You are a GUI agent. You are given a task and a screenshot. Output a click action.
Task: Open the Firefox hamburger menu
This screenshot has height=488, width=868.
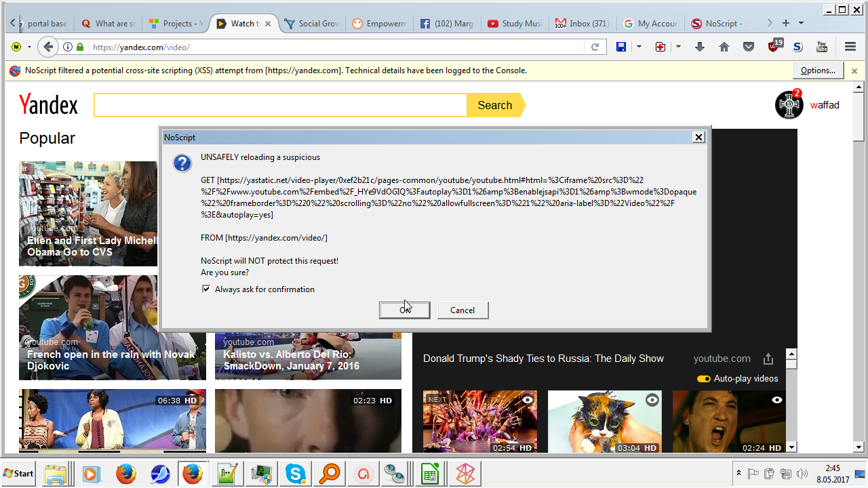(850, 47)
